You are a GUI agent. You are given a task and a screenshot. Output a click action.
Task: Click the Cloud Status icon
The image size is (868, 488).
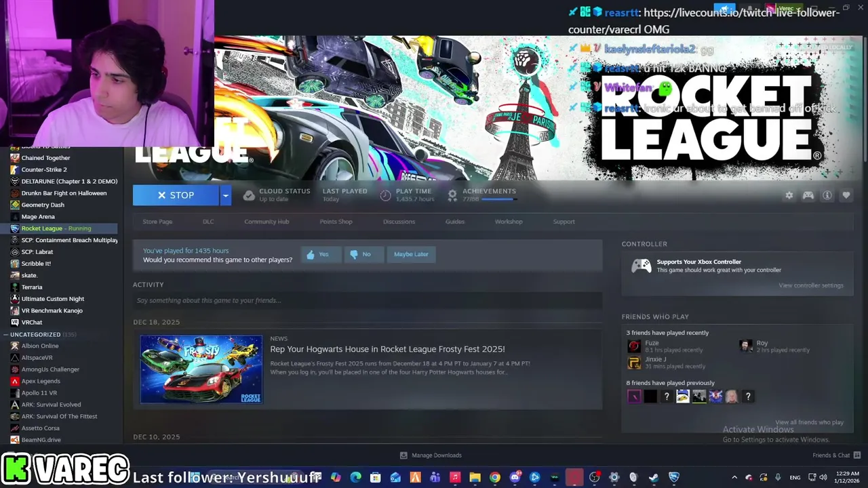point(249,195)
